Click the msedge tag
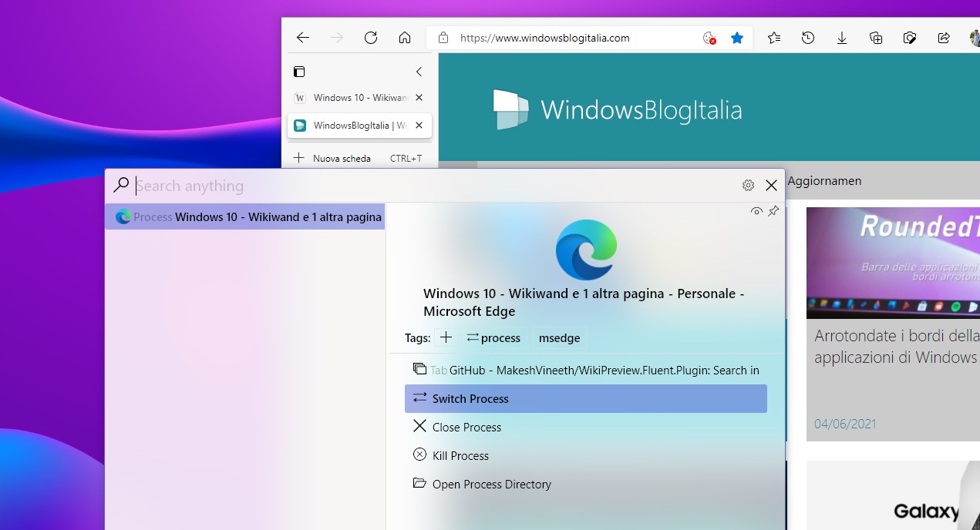Viewport: 980px width, 530px height. [x=560, y=337]
